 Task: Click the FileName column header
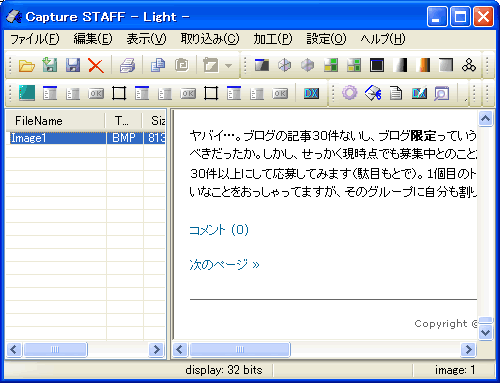tap(56, 121)
